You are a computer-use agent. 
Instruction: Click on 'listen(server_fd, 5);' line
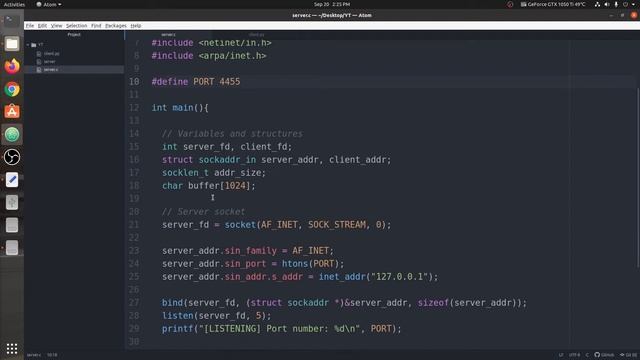click(216, 316)
